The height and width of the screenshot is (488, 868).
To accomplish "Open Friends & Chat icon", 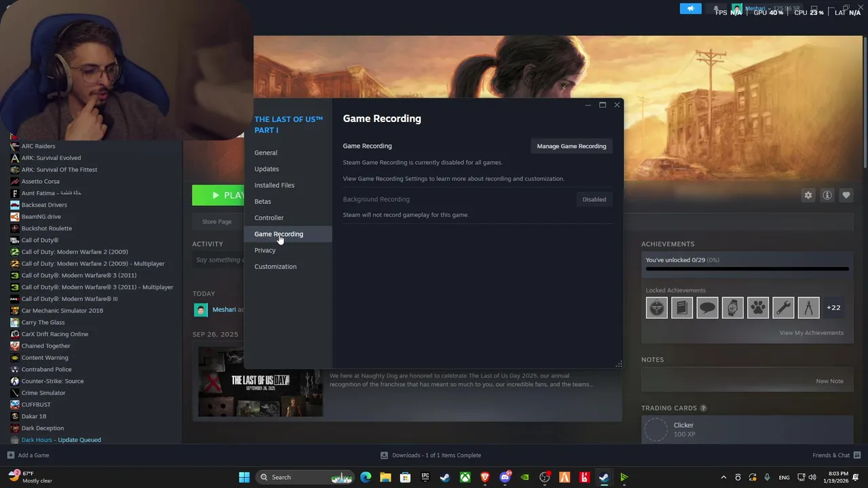I will coord(857,455).
